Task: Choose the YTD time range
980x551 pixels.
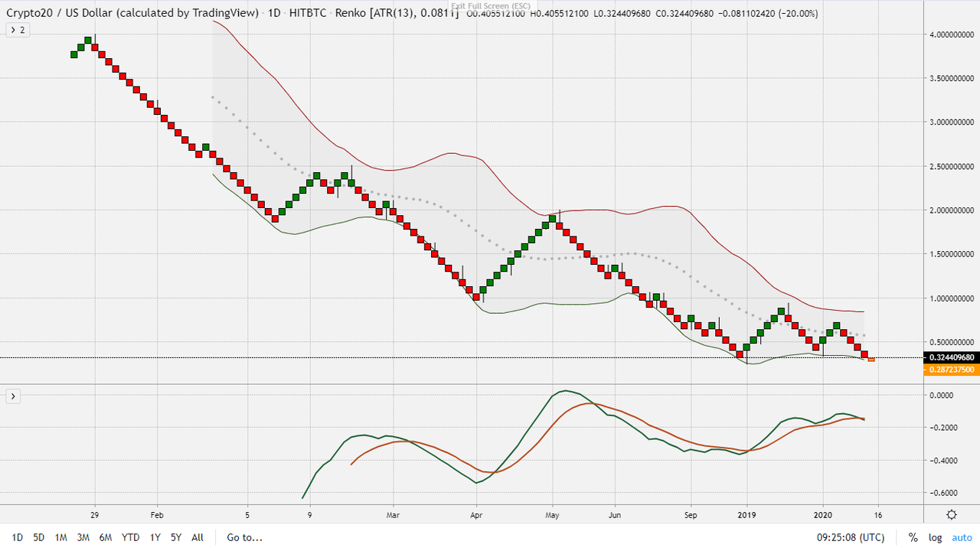Action: coord(131,537)
